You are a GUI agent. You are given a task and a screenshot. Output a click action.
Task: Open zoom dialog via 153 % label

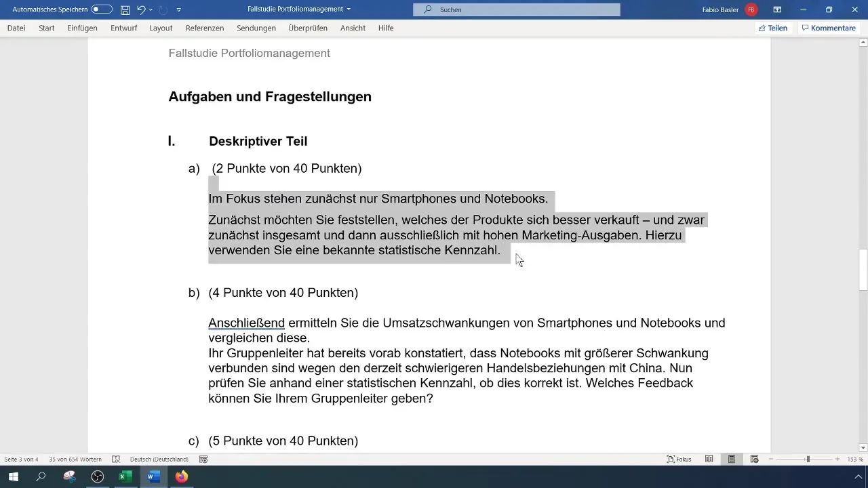pyautogui.click(x=855, y=459)
